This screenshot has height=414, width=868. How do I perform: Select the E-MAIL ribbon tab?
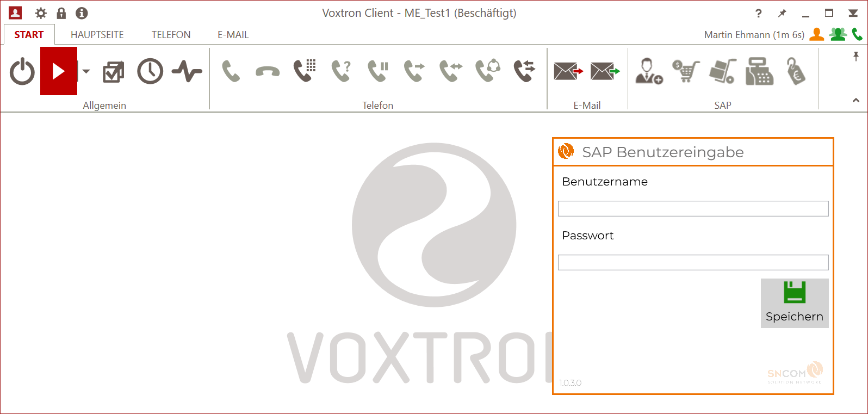click(x=233, y=35)
